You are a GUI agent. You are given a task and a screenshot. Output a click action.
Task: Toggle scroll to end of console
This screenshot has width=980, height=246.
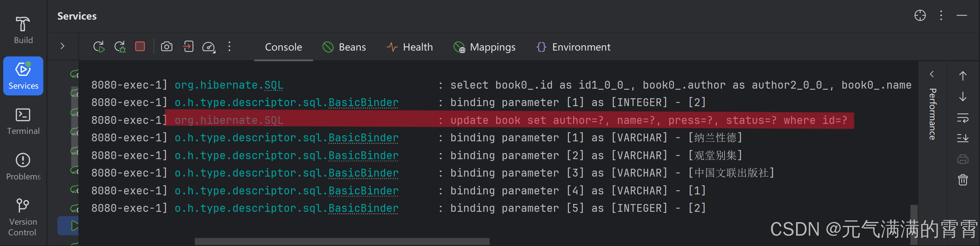963,138
